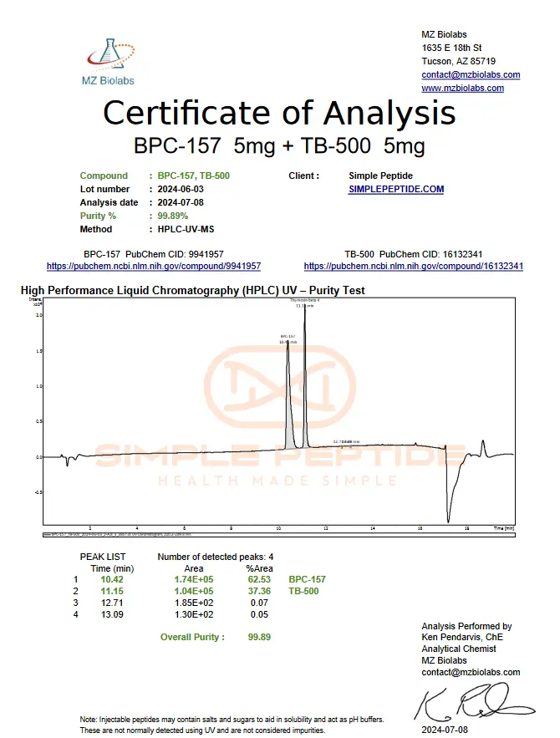Select the 12.71 minute peak row
560x738 pixels.
pos(111,603)
